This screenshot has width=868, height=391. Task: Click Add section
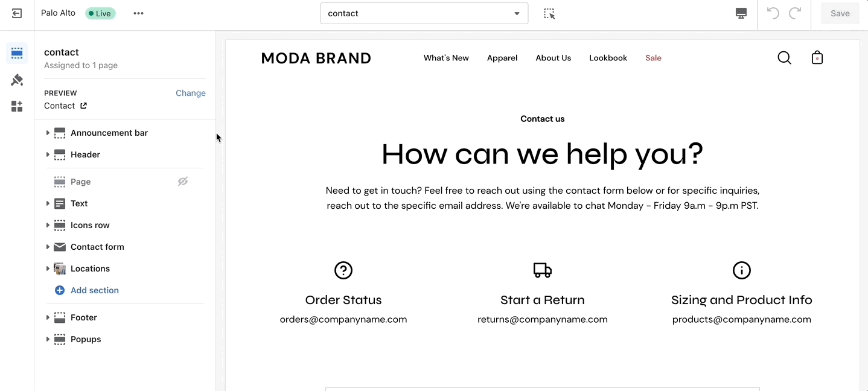point(94,290)
